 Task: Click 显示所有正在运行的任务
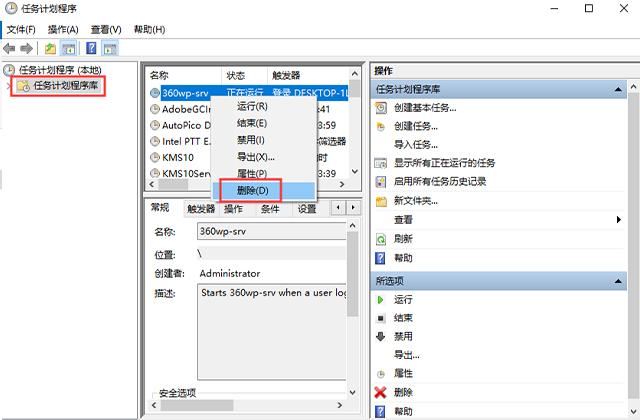pyautogui.click(x=444, y=163)
